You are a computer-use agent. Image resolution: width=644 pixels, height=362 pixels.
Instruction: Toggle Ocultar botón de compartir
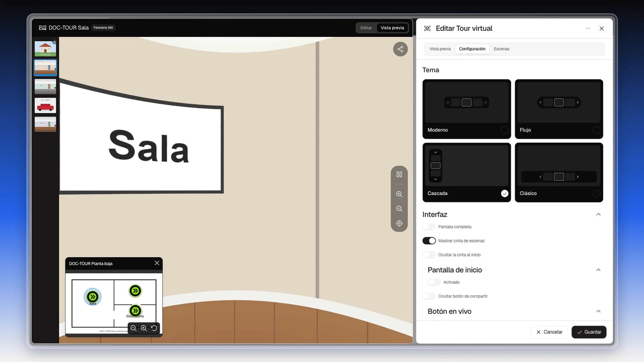pyautogui.click(x=429, y=296)
